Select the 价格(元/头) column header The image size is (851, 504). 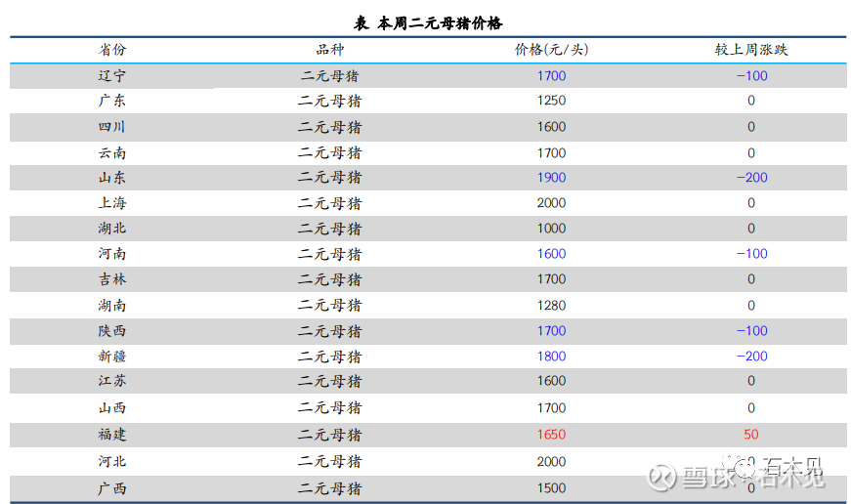tap(551, 50)
